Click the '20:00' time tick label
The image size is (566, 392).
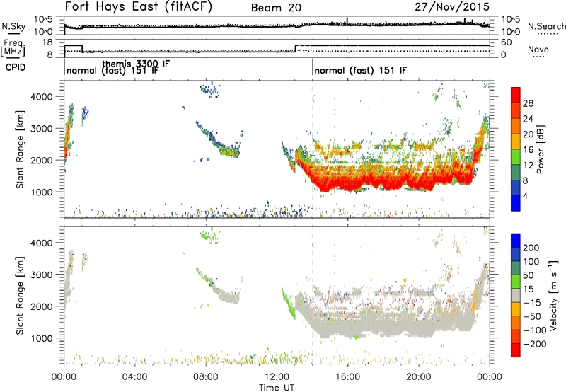click(x=419, y=377)
